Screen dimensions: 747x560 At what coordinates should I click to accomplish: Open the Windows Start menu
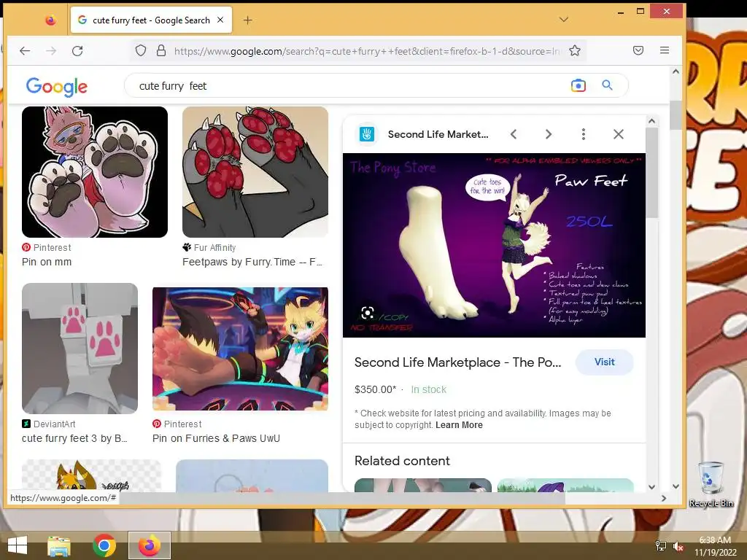tap(18, 545)
